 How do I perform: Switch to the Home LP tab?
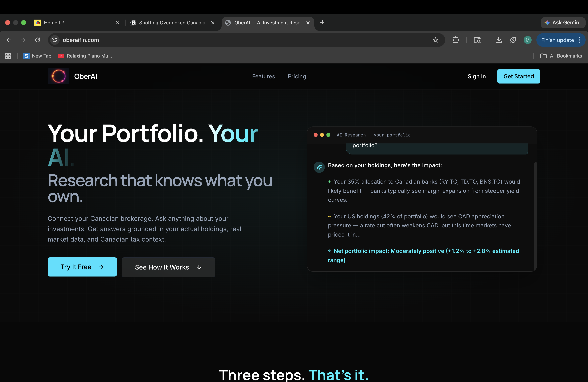(x=54, y=23)
